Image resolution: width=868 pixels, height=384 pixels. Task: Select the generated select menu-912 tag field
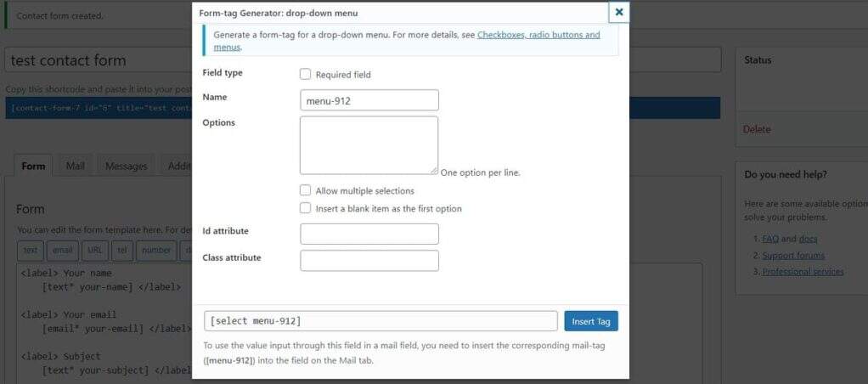pyautogui.click(x=380, y=321)
